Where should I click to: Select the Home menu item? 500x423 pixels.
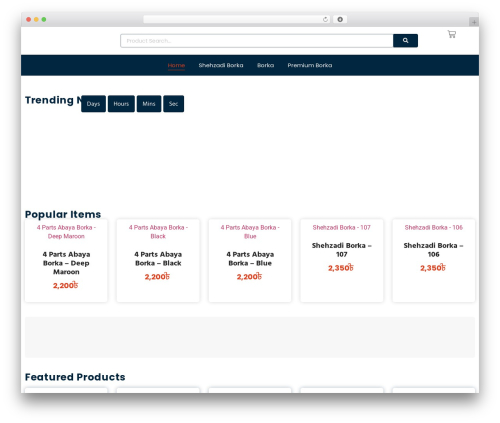pos(176,65)
